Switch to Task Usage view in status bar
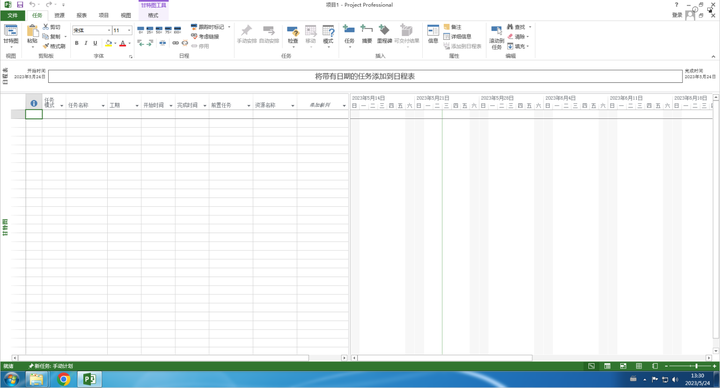 pos(607,366)
